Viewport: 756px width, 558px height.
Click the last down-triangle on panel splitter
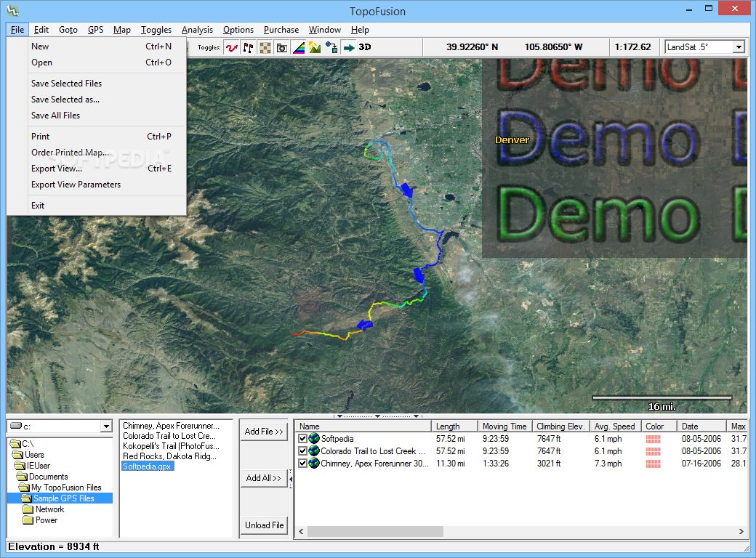(x=416, y=416)
